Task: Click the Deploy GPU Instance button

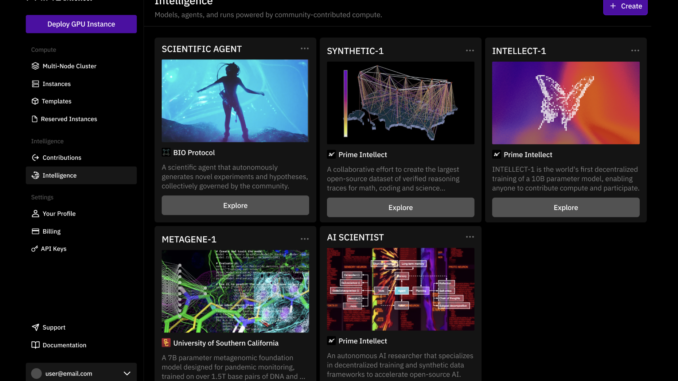Action: (x=81, y=24)
